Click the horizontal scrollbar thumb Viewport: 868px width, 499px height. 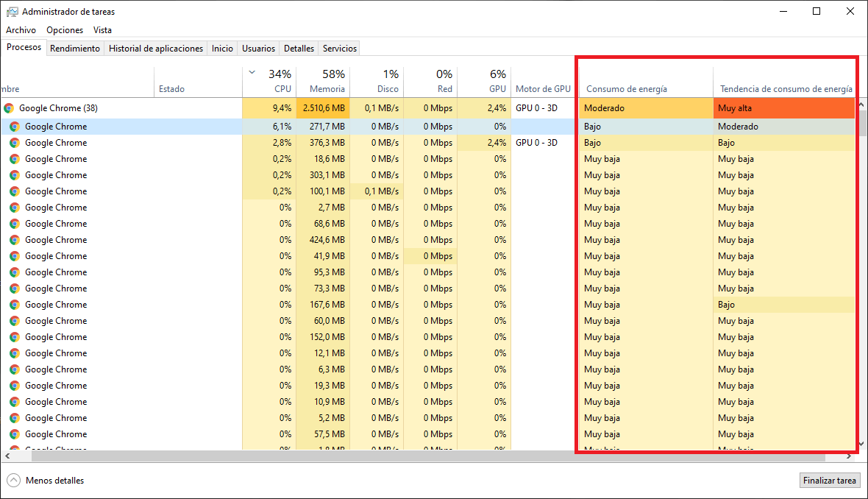coord(428,456)
